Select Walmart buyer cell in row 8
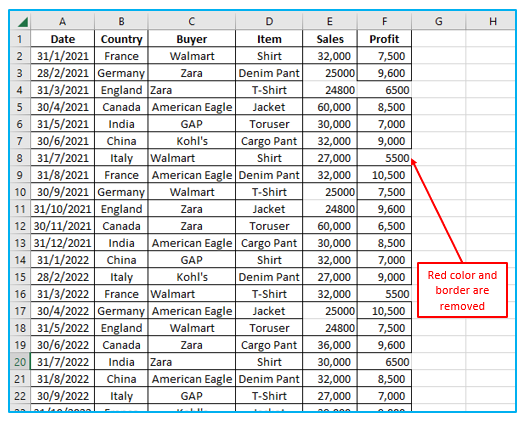The image size is (525, 422). (x=192, y=158)
